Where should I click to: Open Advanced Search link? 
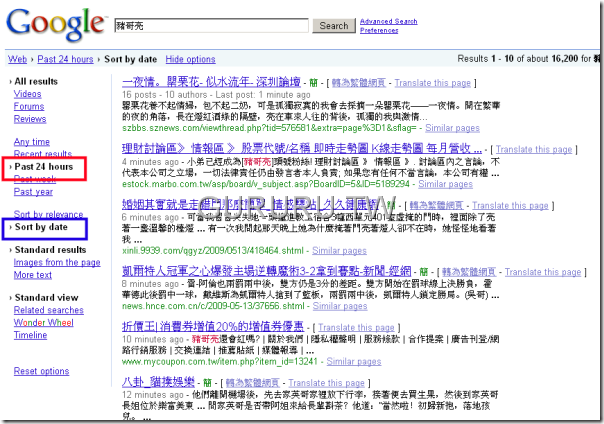click(x=388, y=21)
